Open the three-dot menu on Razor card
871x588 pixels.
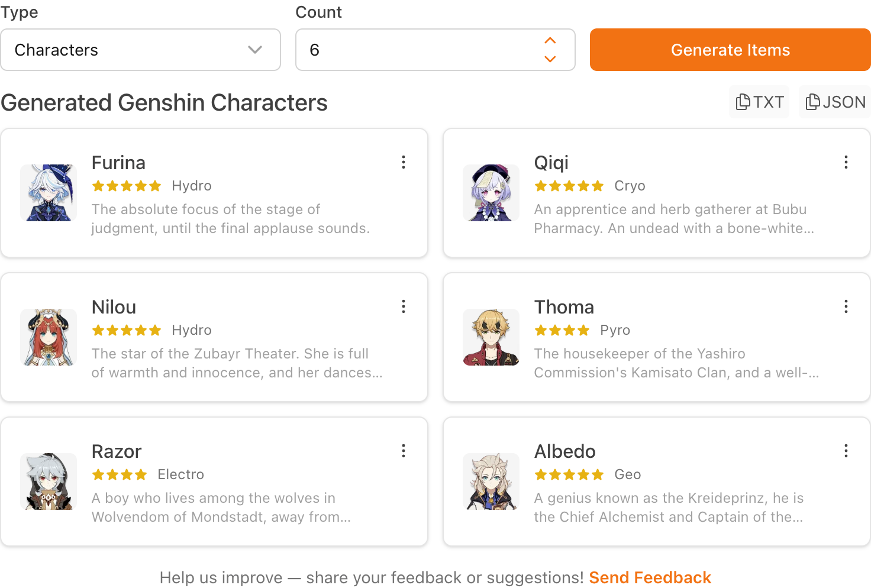[404, 451]
